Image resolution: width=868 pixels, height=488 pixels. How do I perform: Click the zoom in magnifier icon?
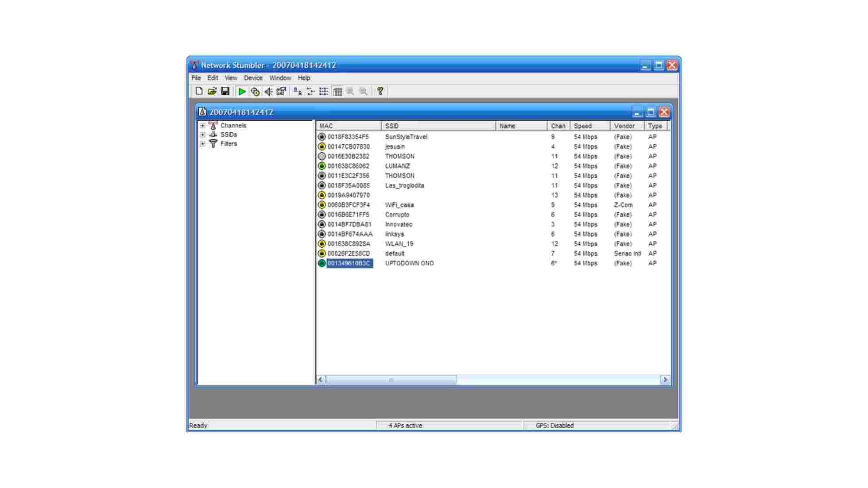click(x=350, y=91)
